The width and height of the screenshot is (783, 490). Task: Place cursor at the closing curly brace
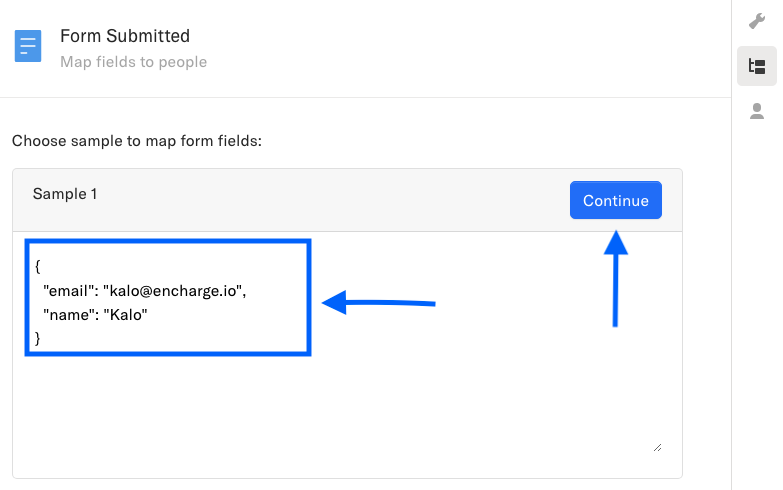pyautogui.click(x=38, y=339)
